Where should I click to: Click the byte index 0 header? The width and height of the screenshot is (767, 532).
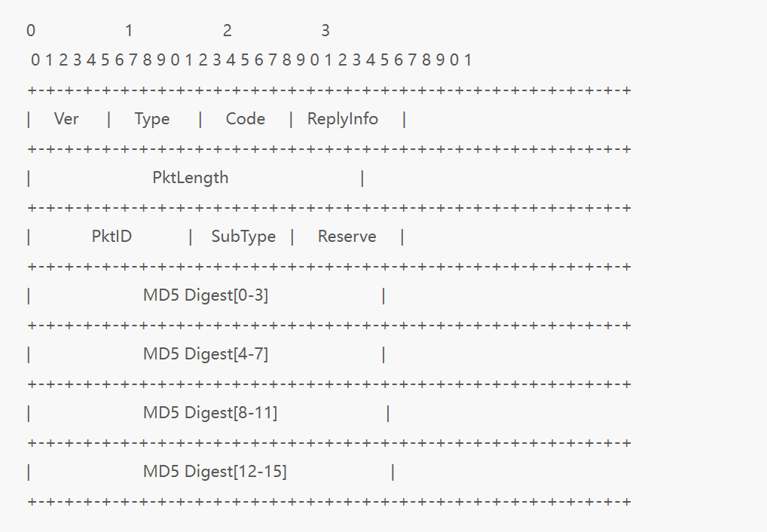click(x=31, y=31)
